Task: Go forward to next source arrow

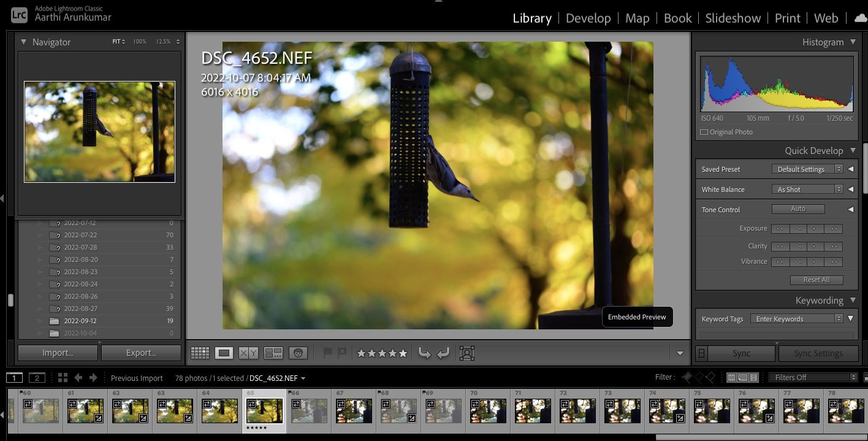Action: (93, 378)
